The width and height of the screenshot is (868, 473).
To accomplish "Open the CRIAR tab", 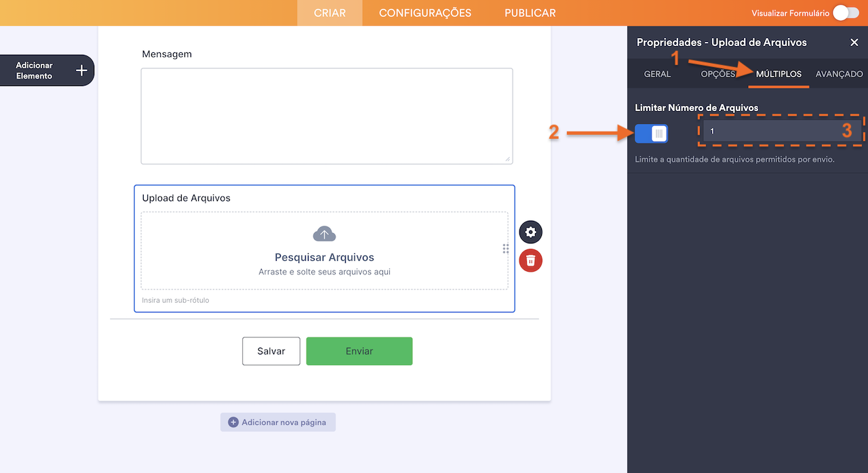I will 330,13.
